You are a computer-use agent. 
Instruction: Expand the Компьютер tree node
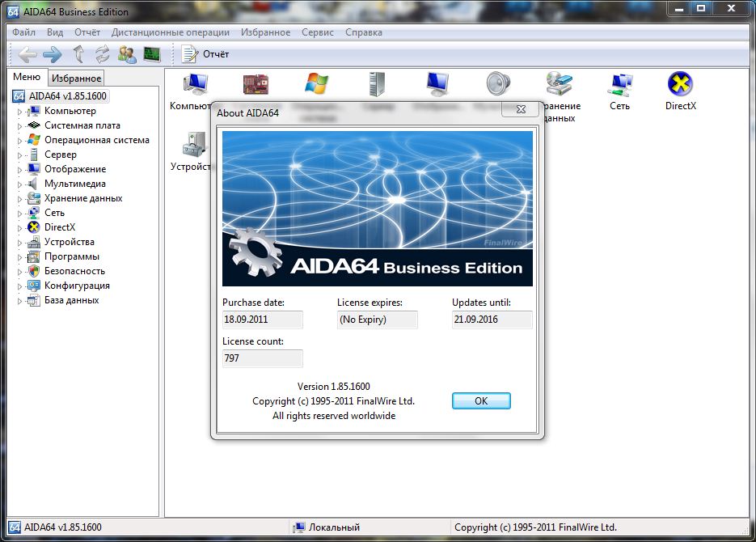(20, 112)
